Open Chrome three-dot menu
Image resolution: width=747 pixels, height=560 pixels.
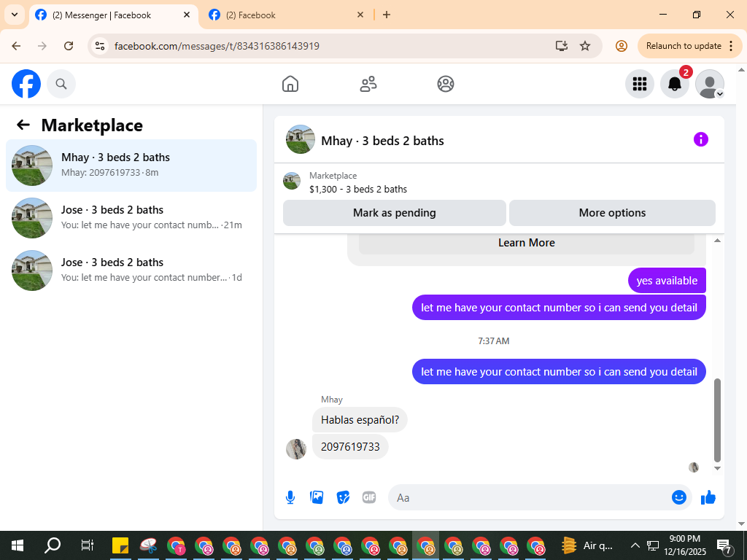click(x=731, y=46)
